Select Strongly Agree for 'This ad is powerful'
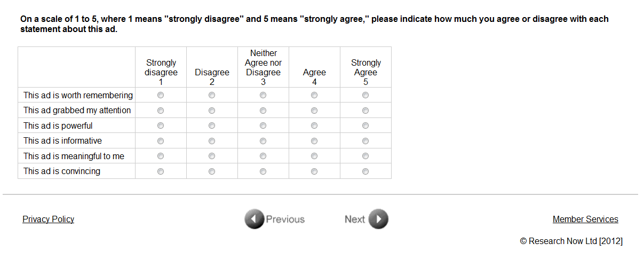This screenshot has height=259, width=644. coord(365,125)
